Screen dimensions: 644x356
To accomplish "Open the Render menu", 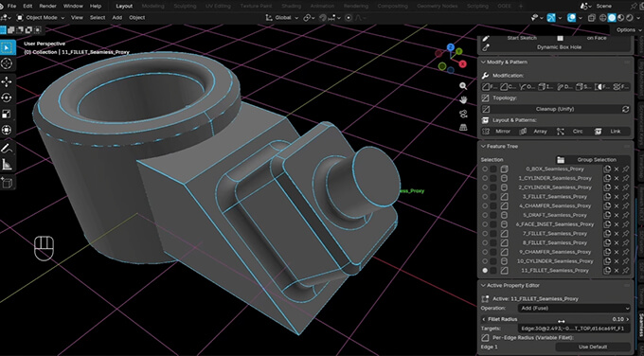I will [47, 6].
